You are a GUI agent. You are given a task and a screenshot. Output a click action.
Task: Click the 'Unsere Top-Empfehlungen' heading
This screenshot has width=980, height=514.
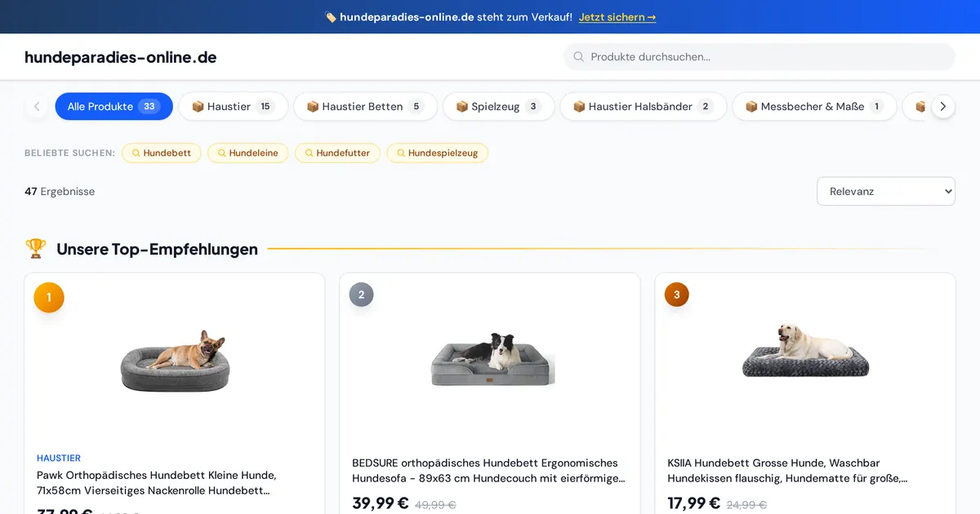[x=157, y=249]
